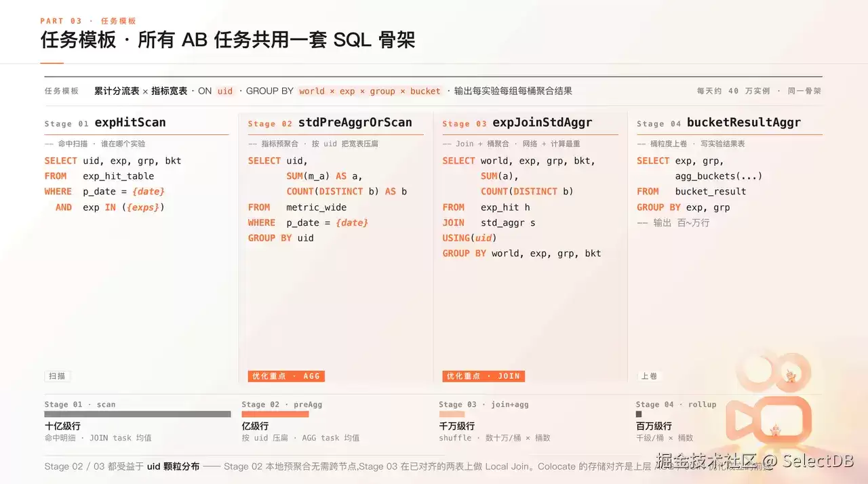
Task: Click the PART 03 · 任务模板 header label
Action: click(x=88, y=21)
